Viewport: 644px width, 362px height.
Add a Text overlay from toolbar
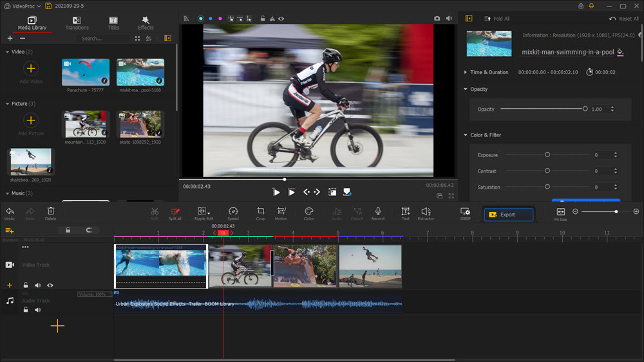point(405,211)
